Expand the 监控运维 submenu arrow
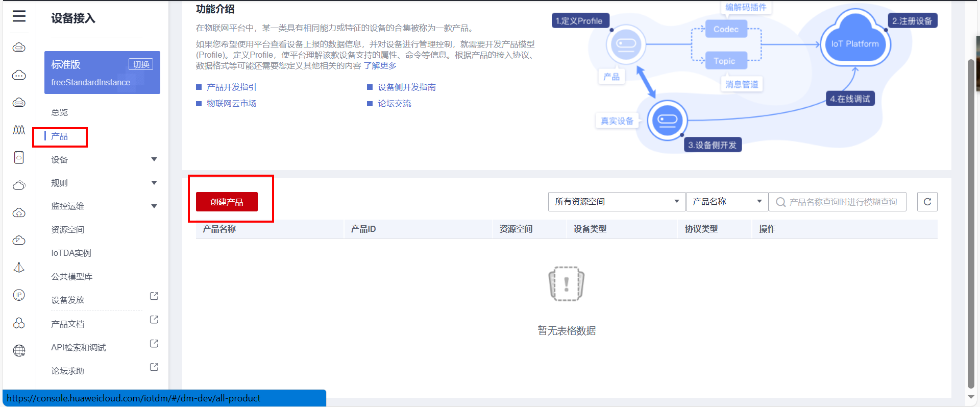This screenshot has height=407, width=980. click(x=154, y=206)
